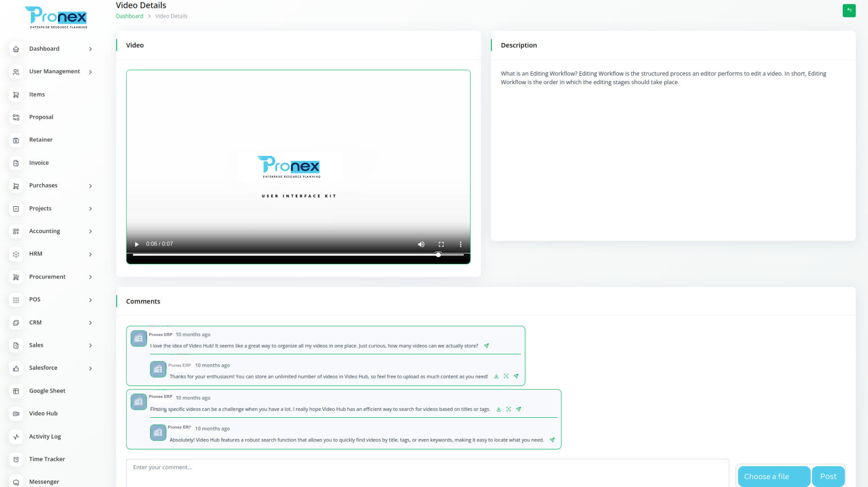The height and width of the screenshot is (487, 868).
Task: Expand the Projects menu chevron
Action: point(91,209)
